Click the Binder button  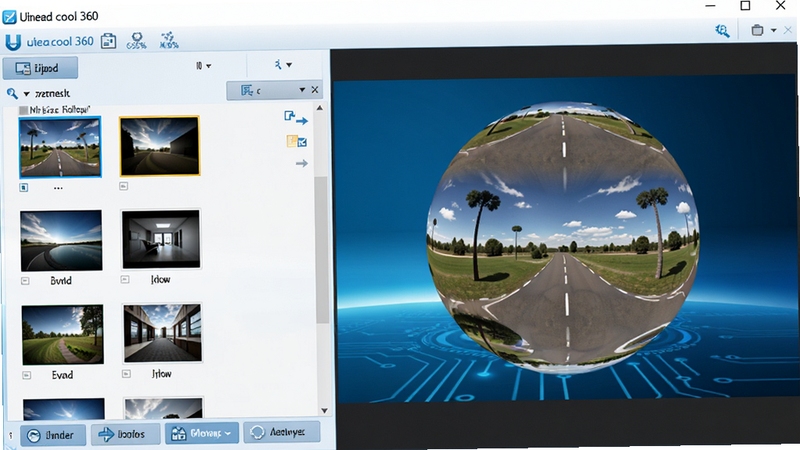53,435
